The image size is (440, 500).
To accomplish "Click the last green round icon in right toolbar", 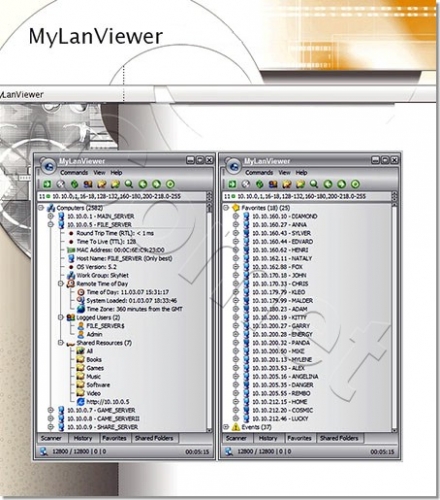I will (355, 184).
